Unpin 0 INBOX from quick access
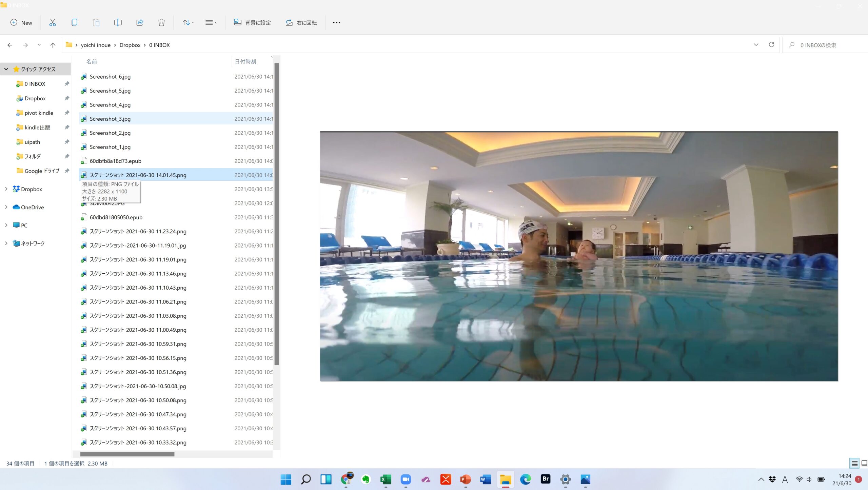 point(67,84)
